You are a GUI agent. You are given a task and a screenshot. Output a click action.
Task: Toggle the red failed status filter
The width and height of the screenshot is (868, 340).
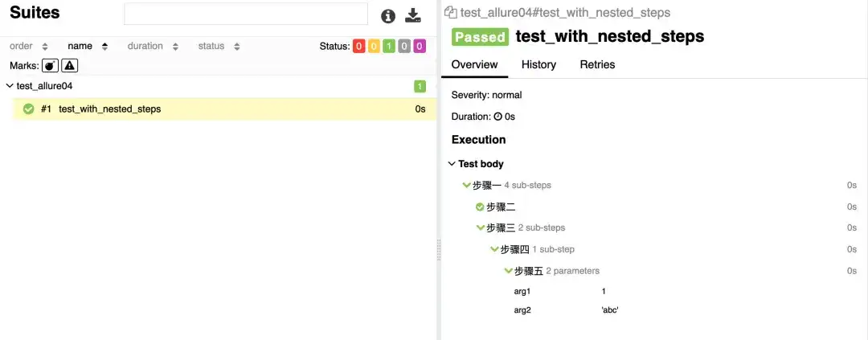(x=359, y=47)
